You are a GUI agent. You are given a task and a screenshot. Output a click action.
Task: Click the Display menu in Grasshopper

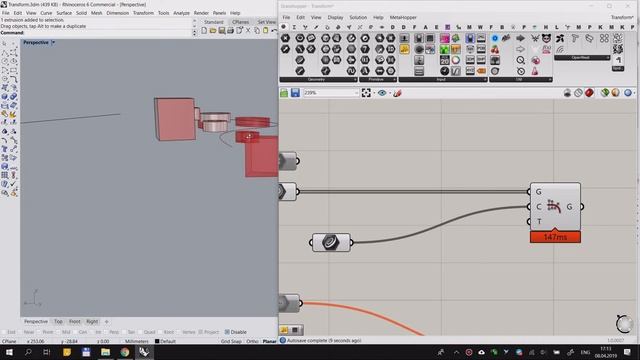click(x=335, y=18)
